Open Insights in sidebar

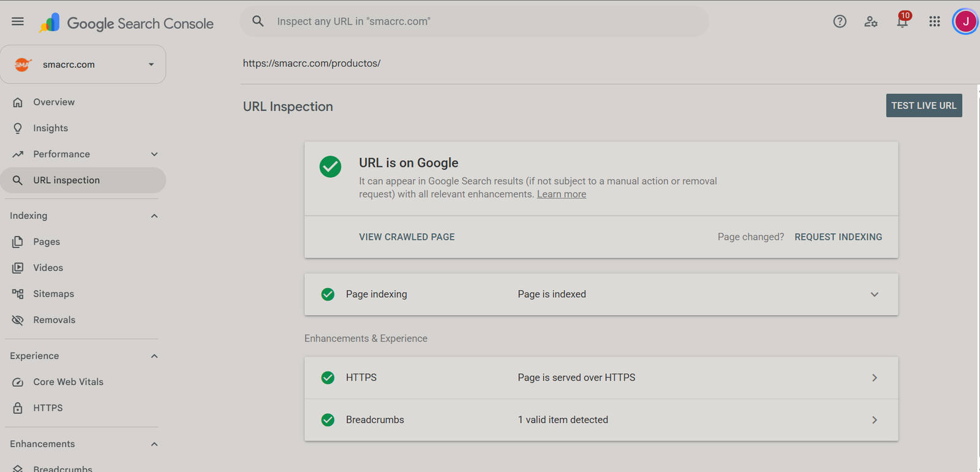83,128
